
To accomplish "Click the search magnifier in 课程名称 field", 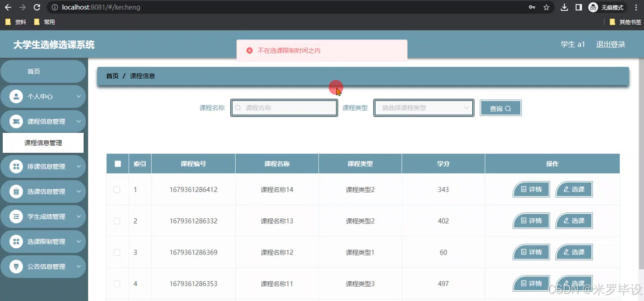I will pos(238,108).
